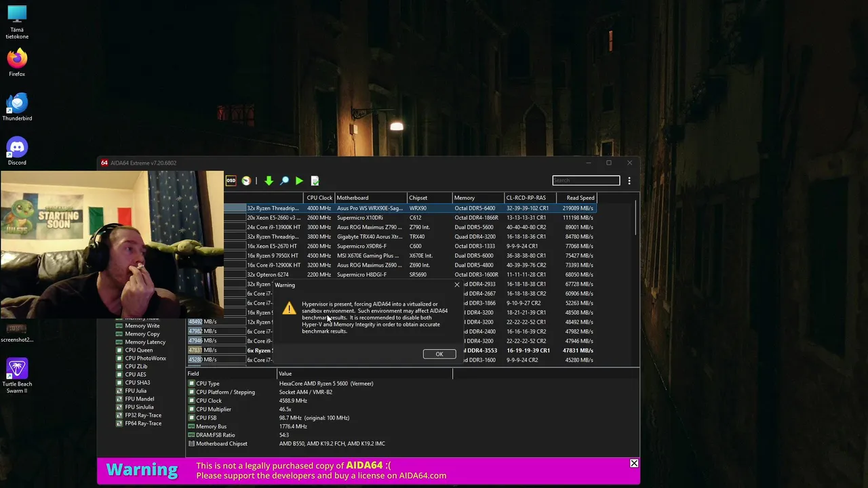
Task: Click the Memory Write item icon
Action: (x=119, y=326)
